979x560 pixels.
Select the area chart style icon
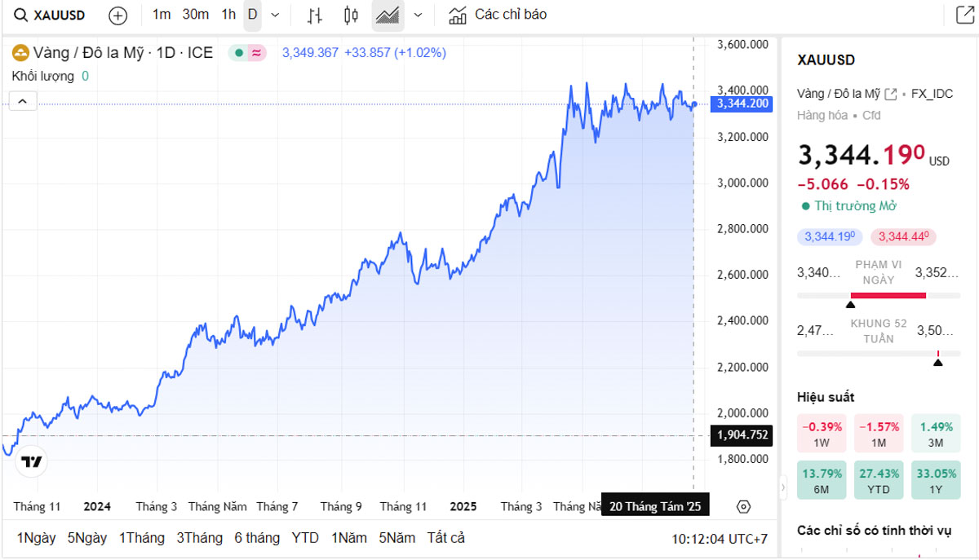pyautogui.click(x=388, y=15)
